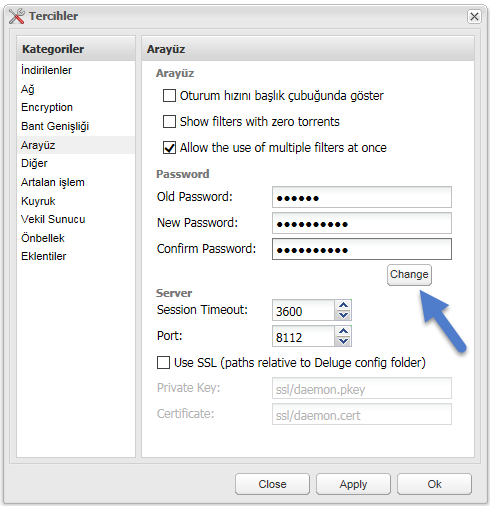The image size is (490, 506).
Task: Close the Tercihler dialog with X
Action: pyautogui.click(x=474, y=16)
